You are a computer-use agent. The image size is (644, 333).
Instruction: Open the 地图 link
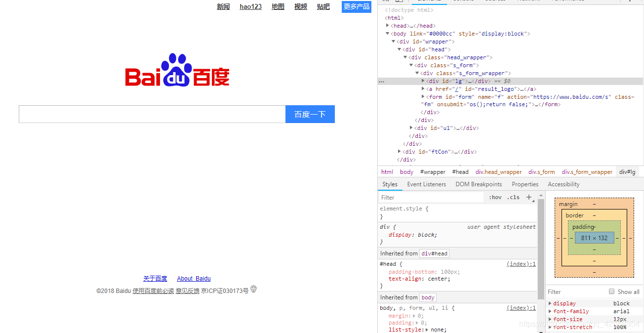278,6
